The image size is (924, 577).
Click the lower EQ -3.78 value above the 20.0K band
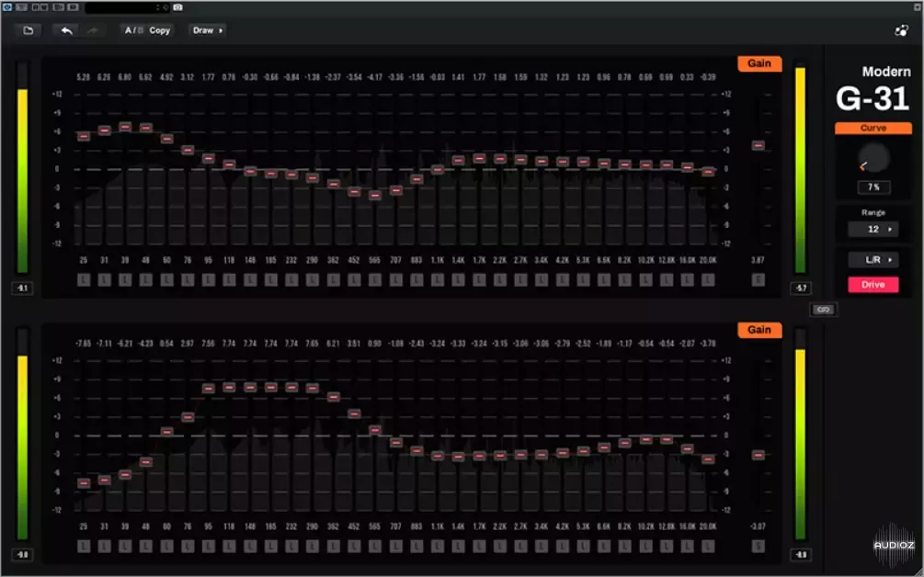coord(708,344)
